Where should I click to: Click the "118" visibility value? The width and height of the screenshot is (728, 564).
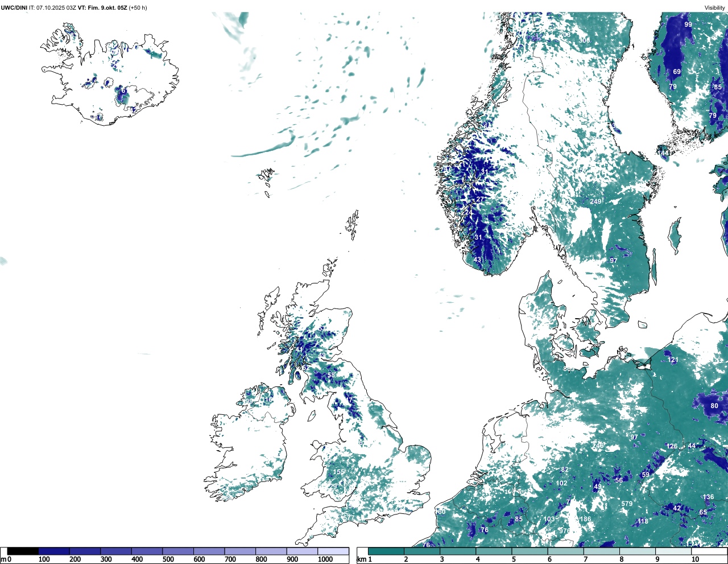click(x=643, y=521)
